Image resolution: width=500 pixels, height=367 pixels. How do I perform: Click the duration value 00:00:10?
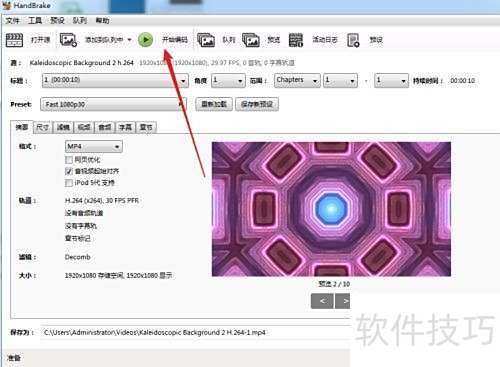point(462,81)
